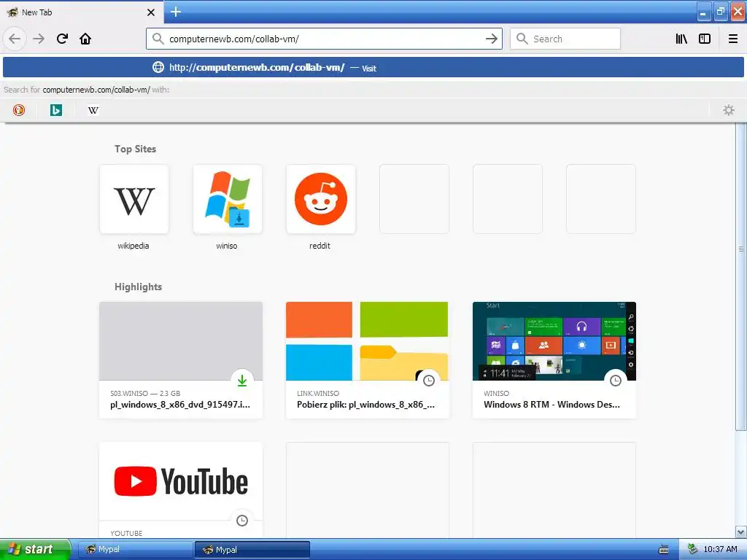
Task: Click green download icon on S03.WINISO card
Action: click(x=242, y=381)
